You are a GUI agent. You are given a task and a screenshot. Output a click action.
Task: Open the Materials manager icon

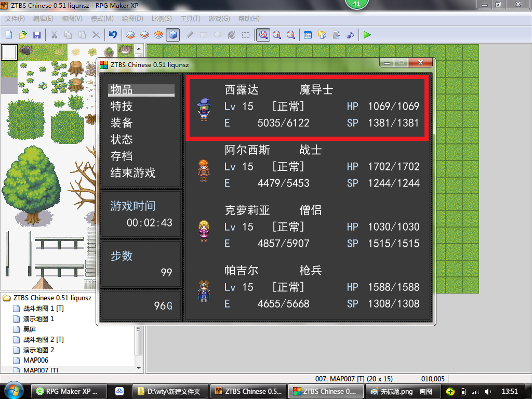click(x=322, y=35)
